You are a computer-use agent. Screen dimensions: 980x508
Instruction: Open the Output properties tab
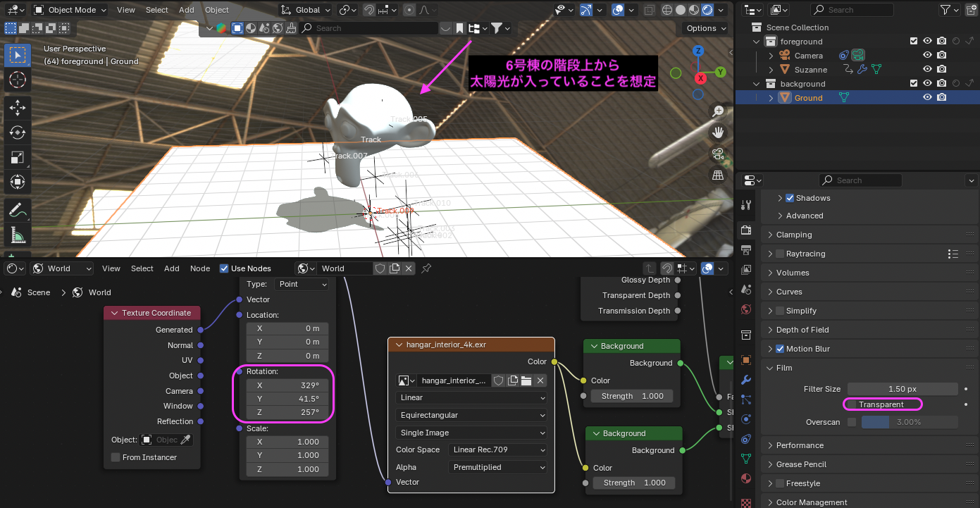point(746,249)
